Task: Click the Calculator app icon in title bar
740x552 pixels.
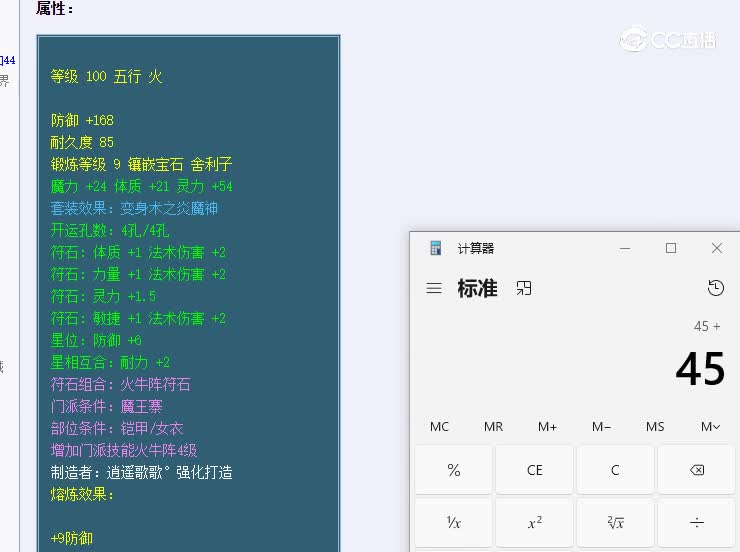Action: [436, 248]
